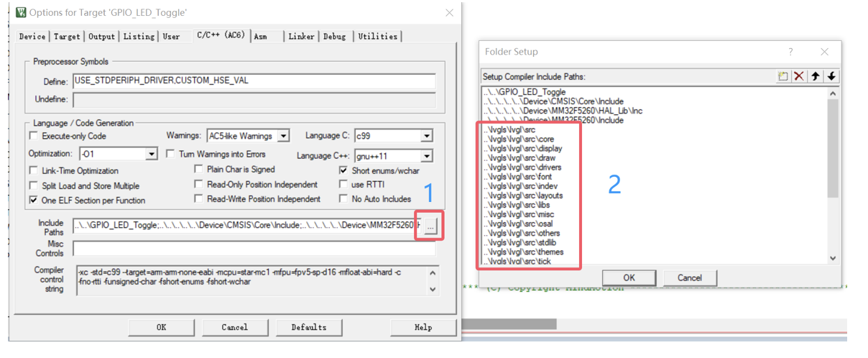Click OK in the Options dialog
Screen dimensions: 868x358
click(x=161, y=327)
